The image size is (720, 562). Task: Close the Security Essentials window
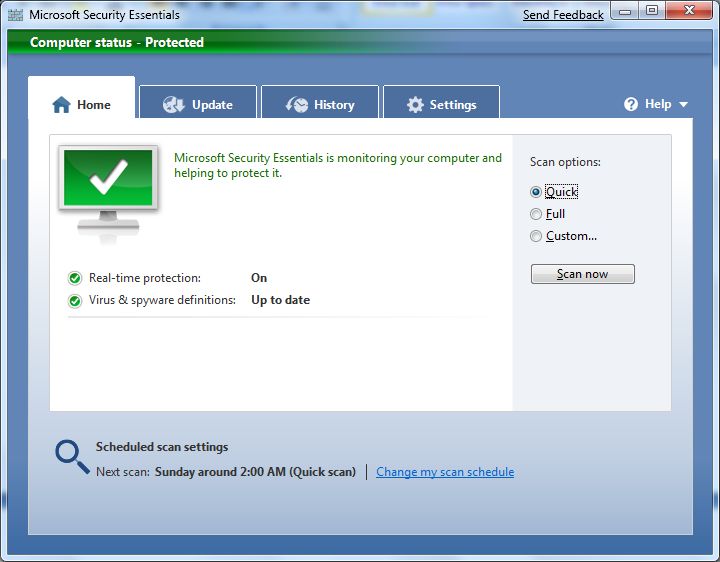688,11
